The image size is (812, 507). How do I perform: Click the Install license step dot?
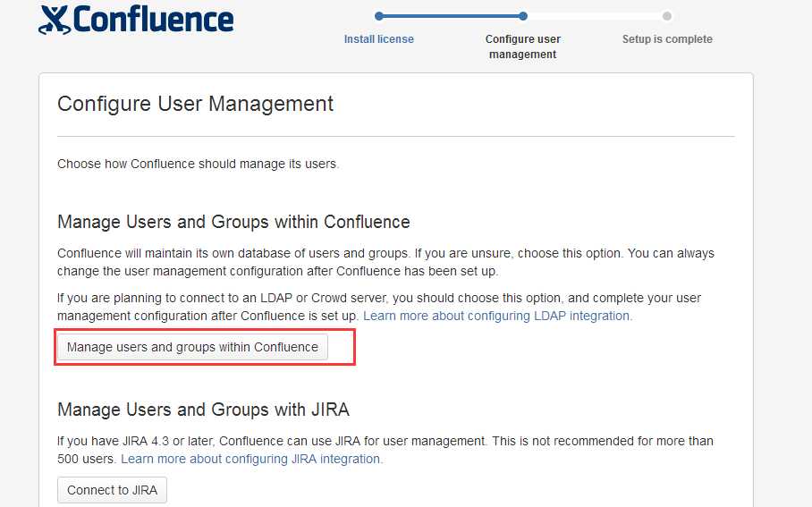click(x=379, y=16)
